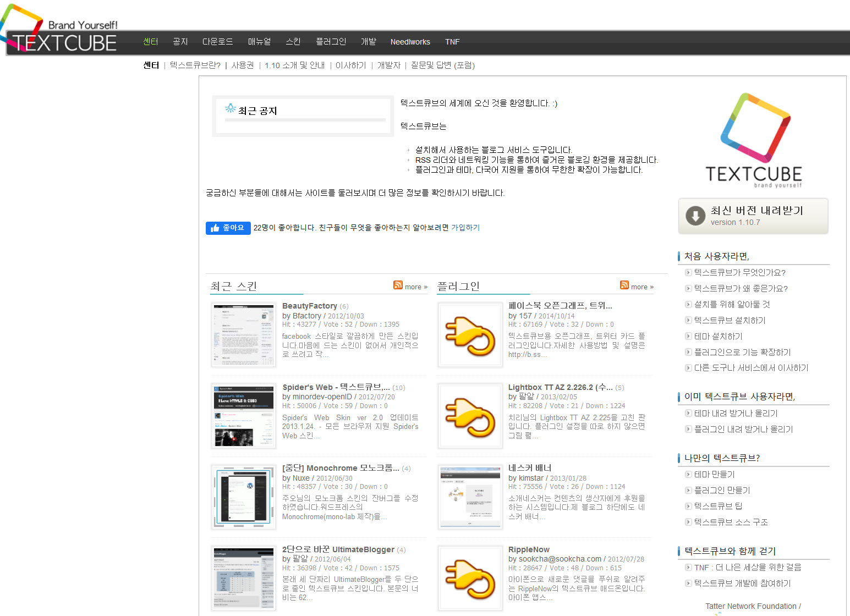Click the arrow bullet beside 텍스트큐브가 무엇인가요?

click(x=688, y=272)
